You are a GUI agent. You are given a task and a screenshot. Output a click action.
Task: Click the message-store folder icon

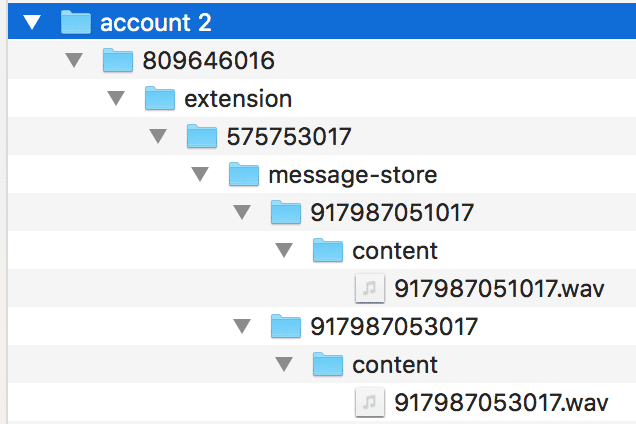click(244, 175)
